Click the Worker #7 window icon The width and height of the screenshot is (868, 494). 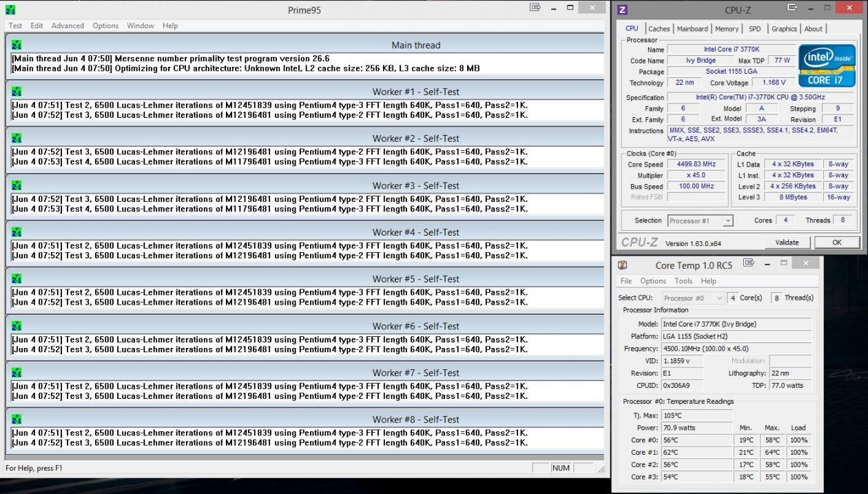click(x=17, y=373)
